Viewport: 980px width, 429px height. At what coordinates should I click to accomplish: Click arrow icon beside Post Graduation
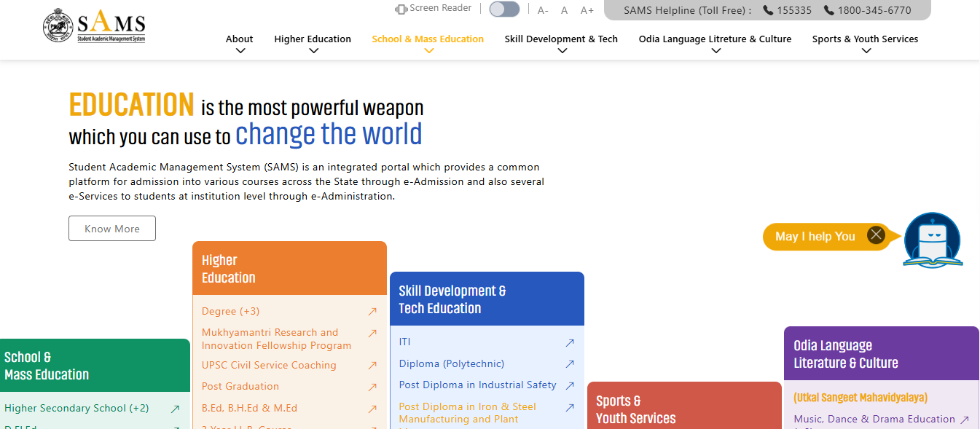372,387
